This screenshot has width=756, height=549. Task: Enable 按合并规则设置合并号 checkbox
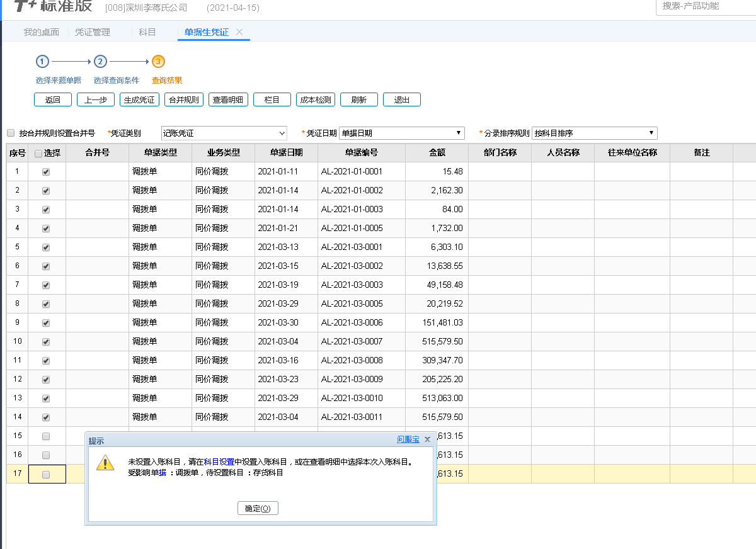pos(11,133)
